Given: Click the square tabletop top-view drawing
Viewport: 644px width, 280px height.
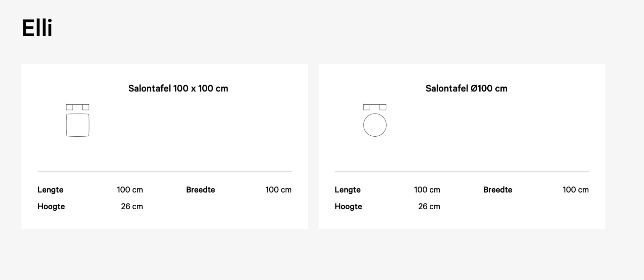Looking at the screenshot, I should [x=77, y=125].
